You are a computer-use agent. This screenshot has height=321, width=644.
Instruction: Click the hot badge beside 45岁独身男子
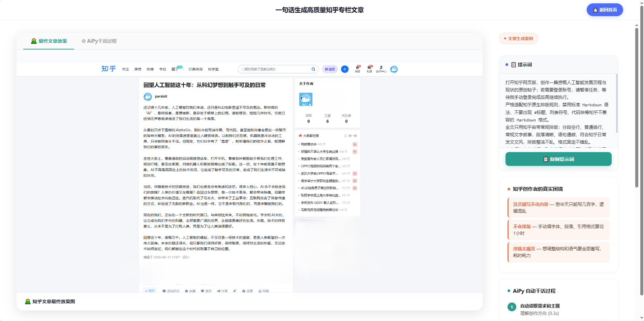[x=355, y=188]
